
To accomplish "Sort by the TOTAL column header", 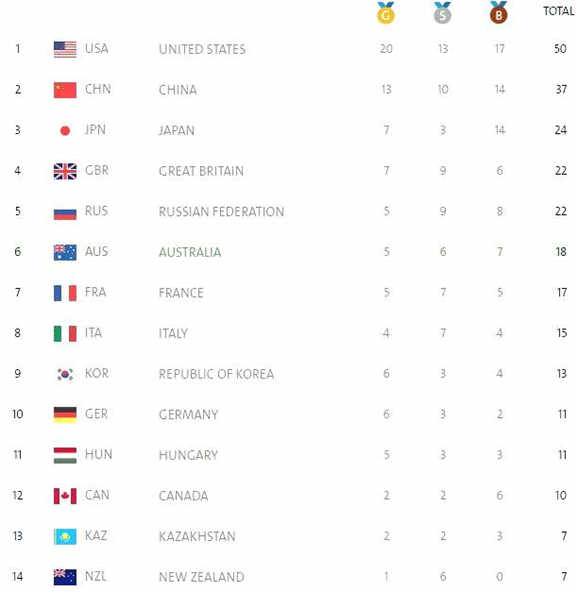I will (x=558, y=11).
